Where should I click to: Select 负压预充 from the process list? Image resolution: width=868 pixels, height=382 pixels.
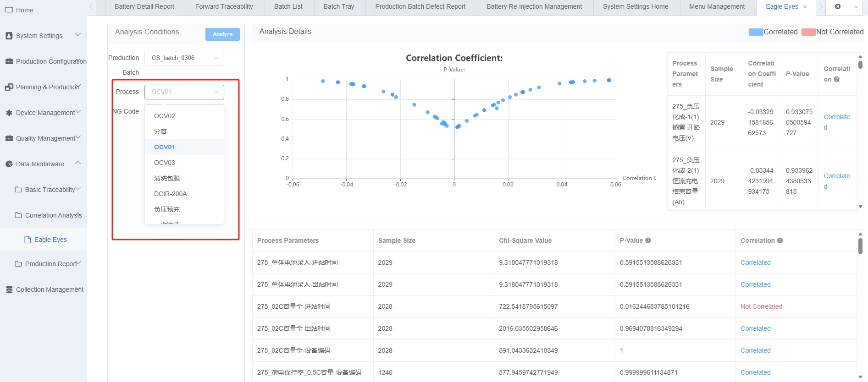(x=184, y=209)
